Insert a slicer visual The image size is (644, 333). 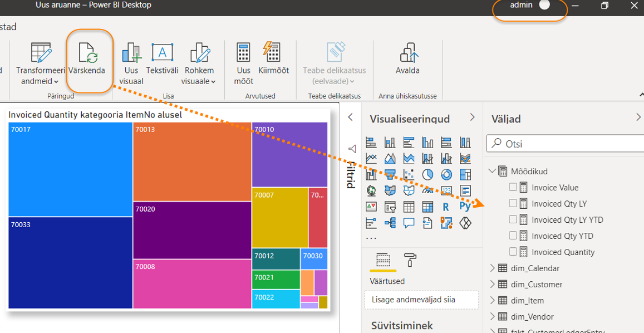point(390,207)
